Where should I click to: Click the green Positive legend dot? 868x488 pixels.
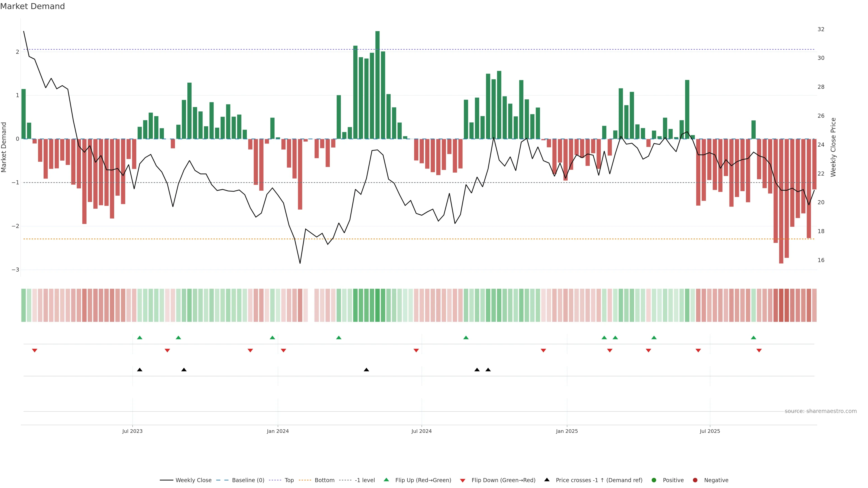(x=654, y=480)
